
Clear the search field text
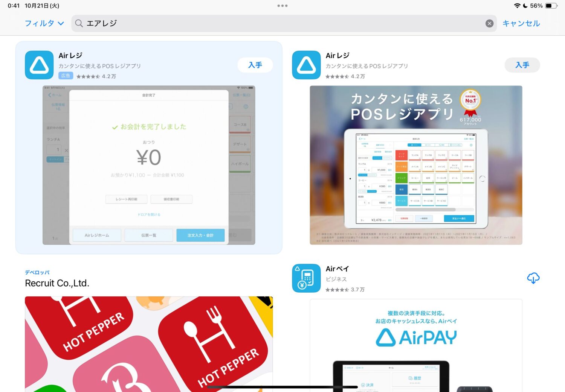(x=489, y=23)
